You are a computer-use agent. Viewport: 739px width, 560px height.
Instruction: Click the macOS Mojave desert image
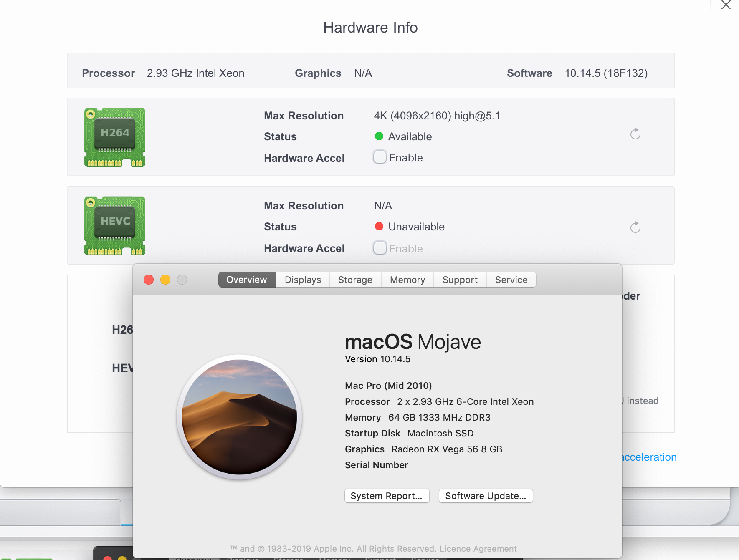point(240,417)
